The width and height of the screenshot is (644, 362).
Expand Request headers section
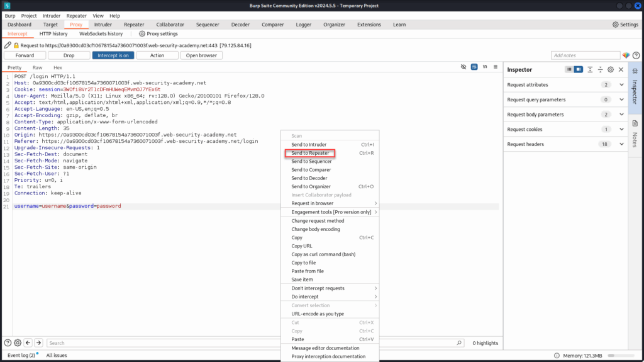pyautogui.click(x=566, y=144)
